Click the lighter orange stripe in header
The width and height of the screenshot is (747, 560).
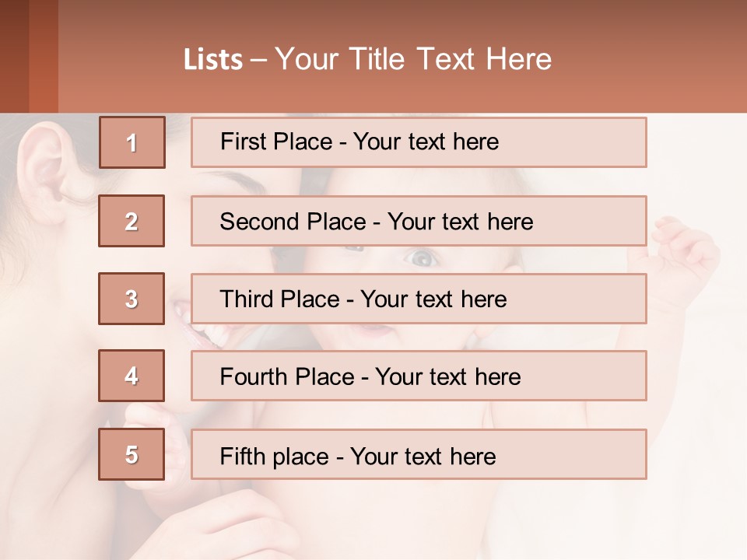coord(44,56)
